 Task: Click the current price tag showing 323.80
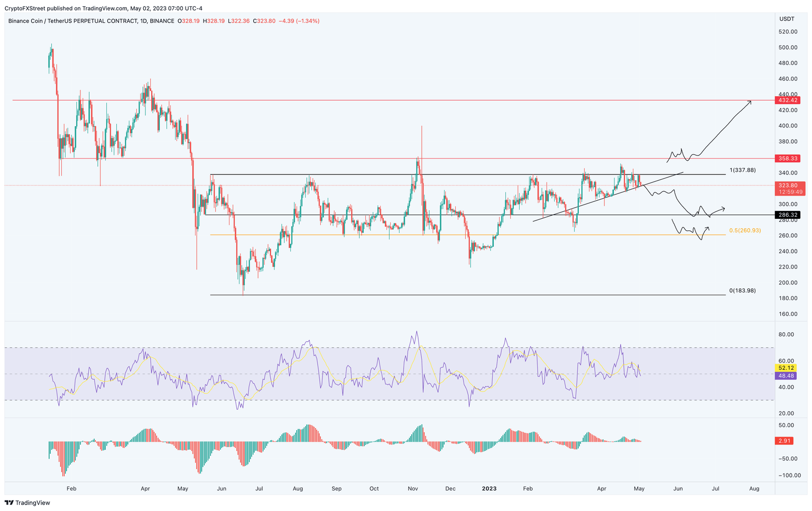coord(787,185)
